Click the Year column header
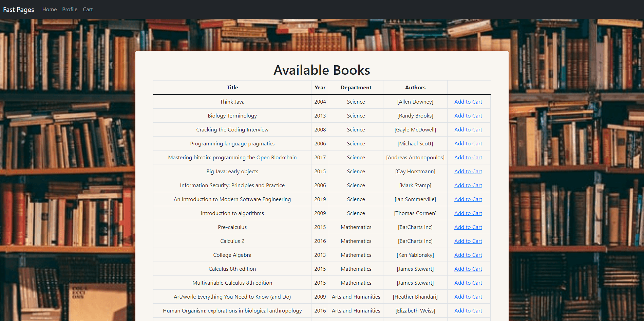 tap(320, 87)
